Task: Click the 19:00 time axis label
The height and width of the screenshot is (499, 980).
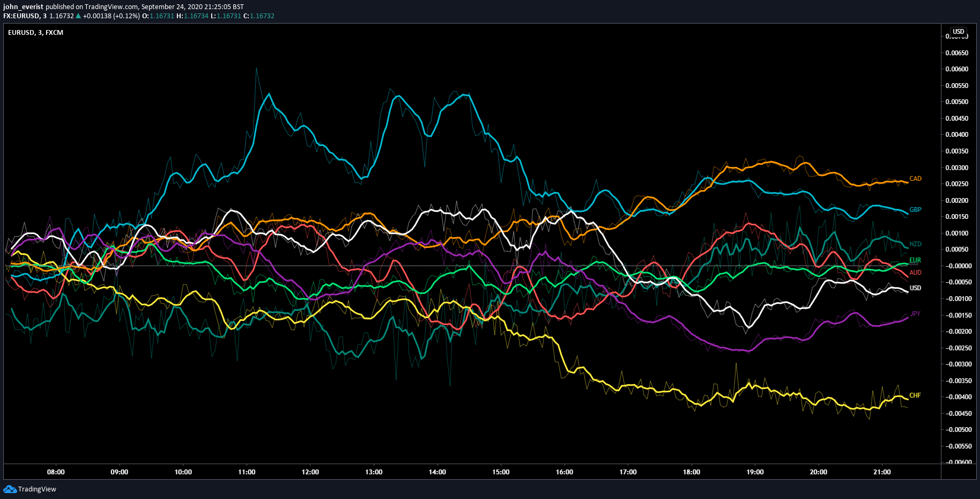Action: pyautogui.click(x=755, y=472)
